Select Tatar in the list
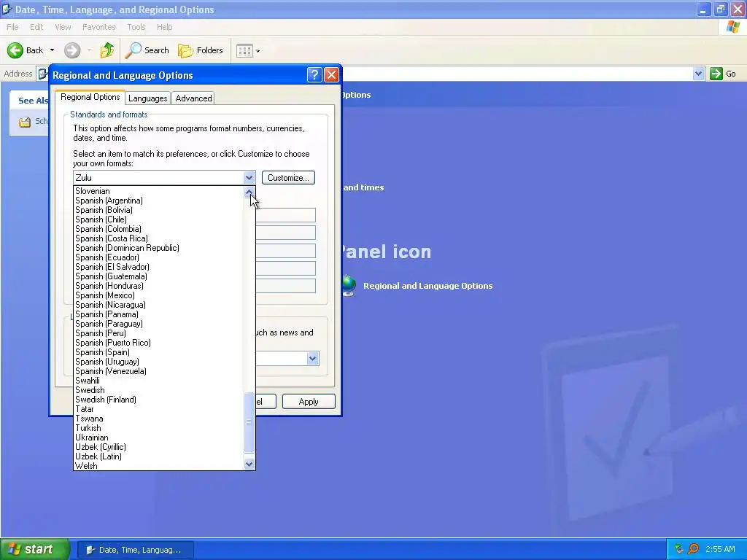 click(x=158, y=409)
